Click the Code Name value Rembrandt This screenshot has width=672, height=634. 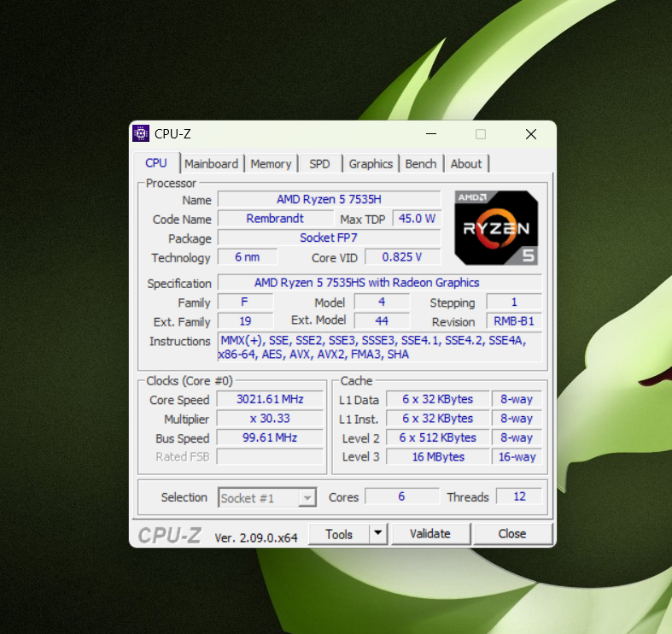276,219
